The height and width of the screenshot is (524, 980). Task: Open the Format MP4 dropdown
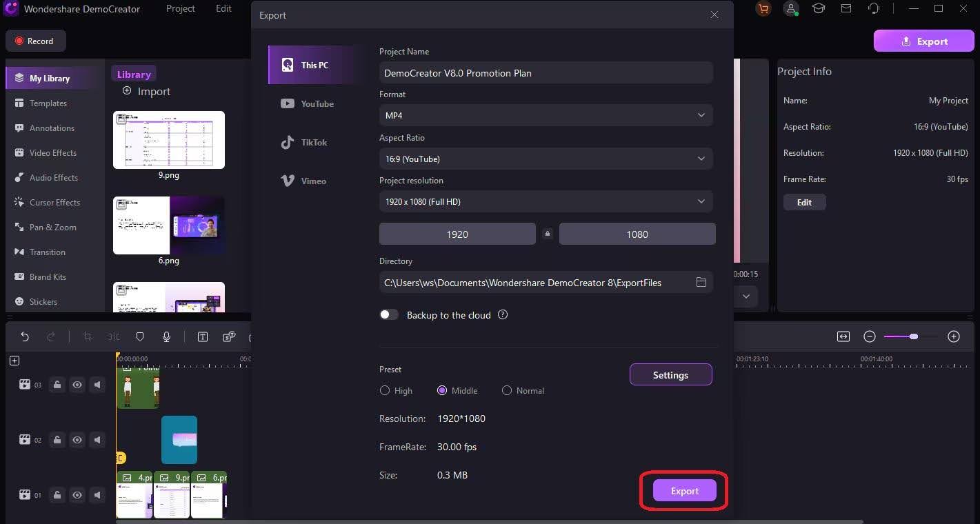pyautogui.click(x=546, y=115)
